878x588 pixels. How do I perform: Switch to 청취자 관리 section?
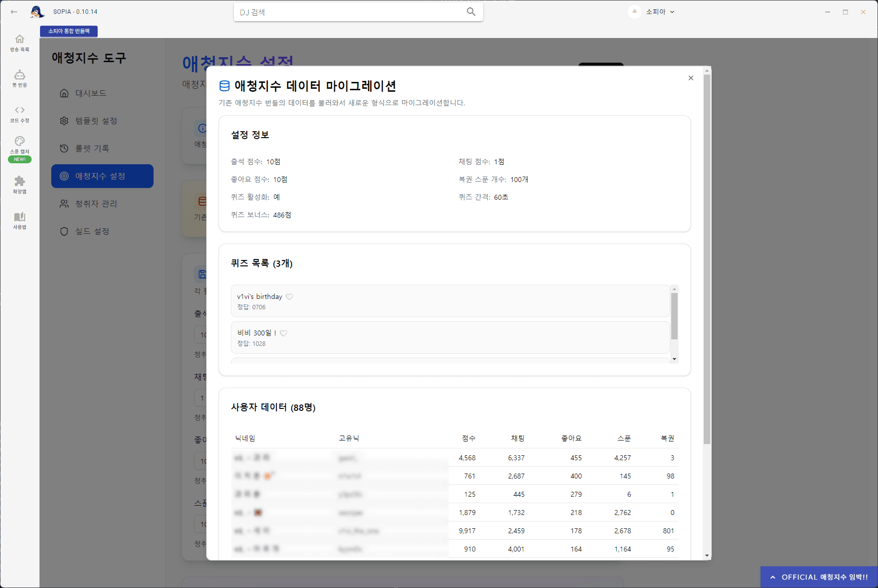(64, 203)
